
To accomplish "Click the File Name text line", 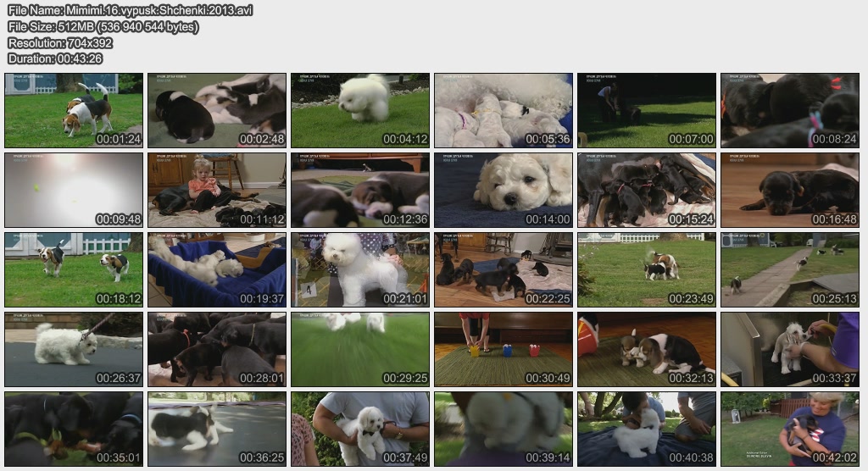I will click(x=130, y=10).
